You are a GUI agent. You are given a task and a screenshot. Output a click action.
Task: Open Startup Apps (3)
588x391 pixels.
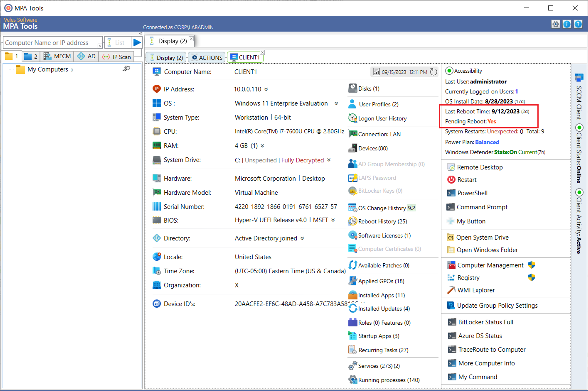coord(374,336)
